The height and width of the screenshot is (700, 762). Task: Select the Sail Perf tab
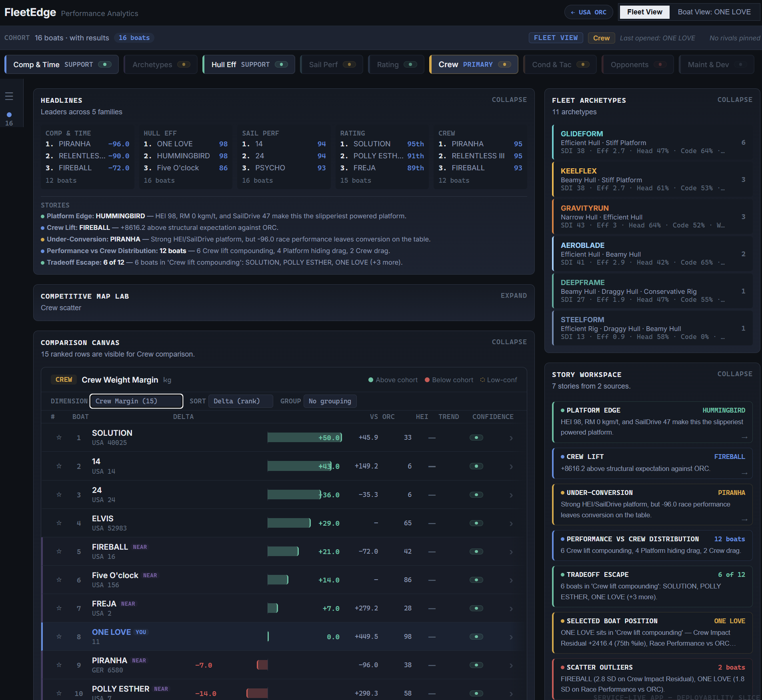coord(332,64)
